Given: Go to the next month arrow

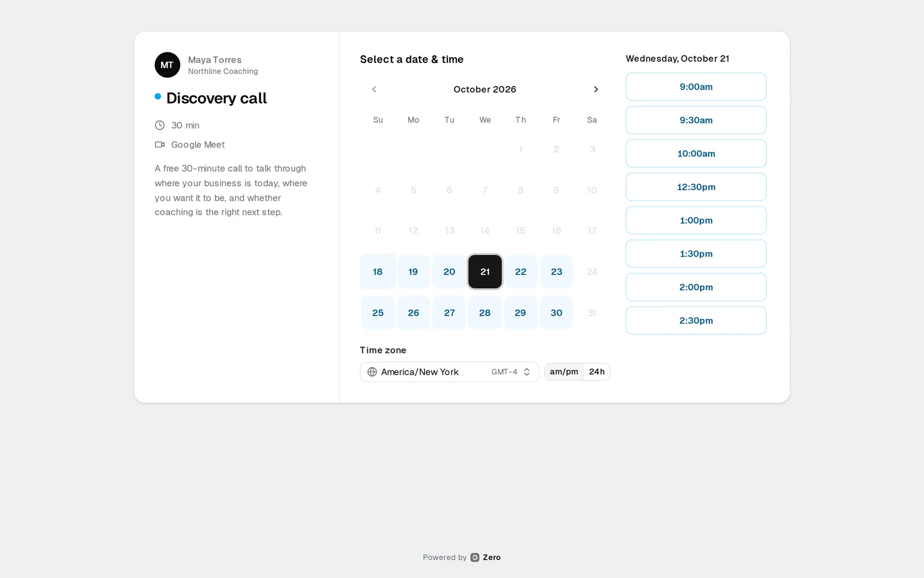Looking at the screenshot, I should pyautogui.click(x=596, y=89).
